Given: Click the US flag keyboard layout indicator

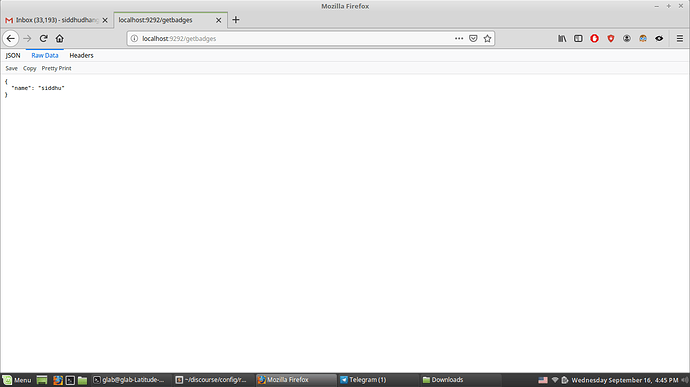Looking at the screenshot, I should [x=543, y=380].
